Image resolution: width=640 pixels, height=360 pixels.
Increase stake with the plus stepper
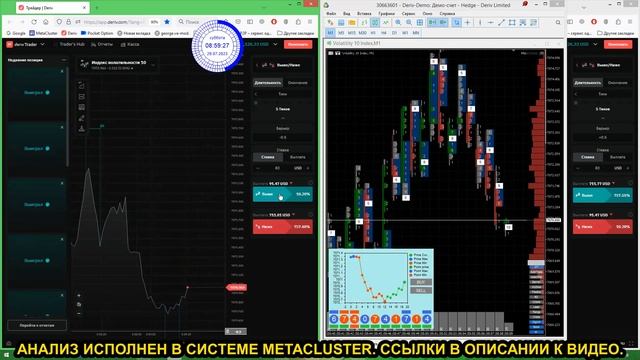(308, 168)
